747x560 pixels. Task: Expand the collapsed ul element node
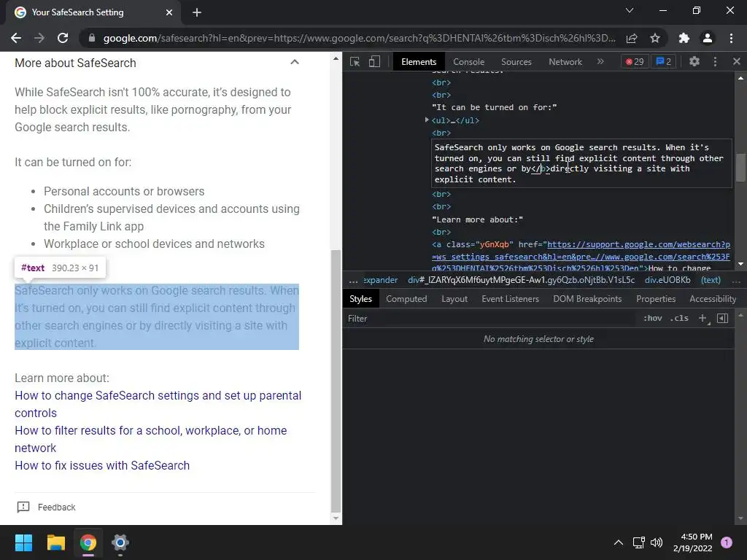427,120
